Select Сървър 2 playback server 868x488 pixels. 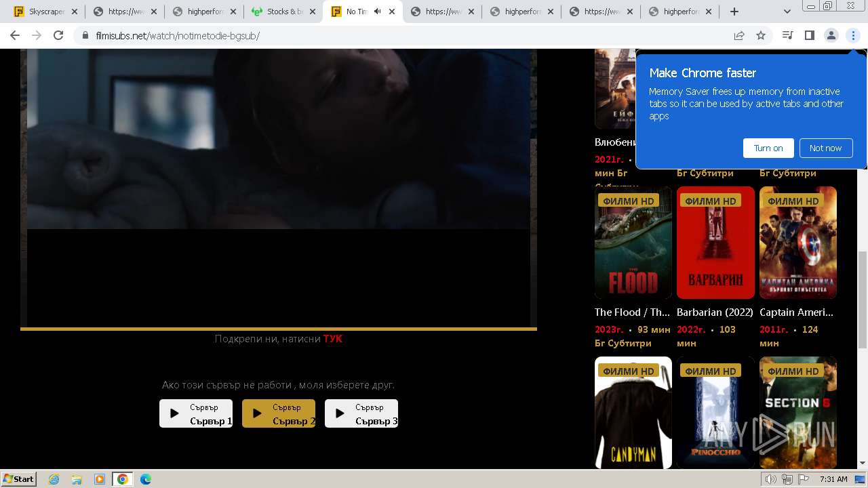[x=279, y=413]
